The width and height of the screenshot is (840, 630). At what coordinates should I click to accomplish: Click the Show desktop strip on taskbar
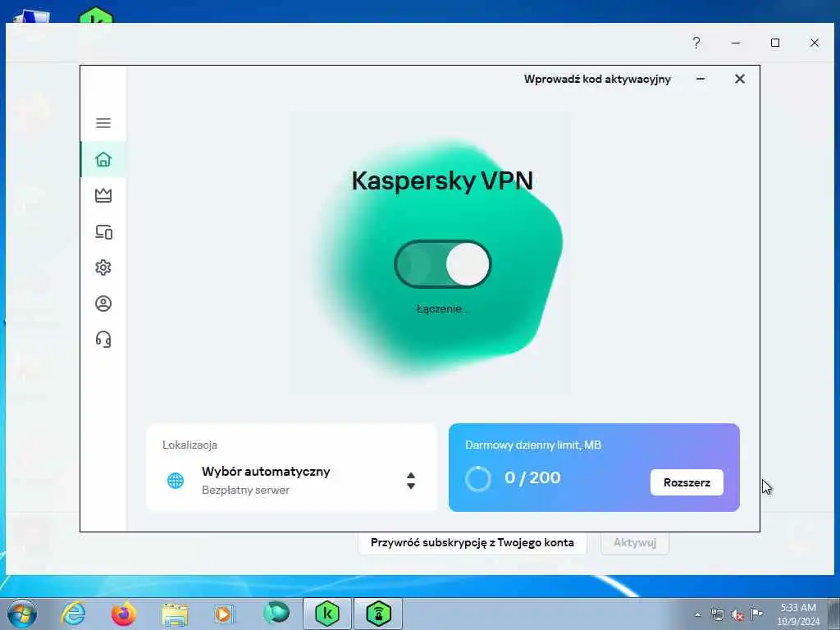pyautogui.click(x=834, y=614)
